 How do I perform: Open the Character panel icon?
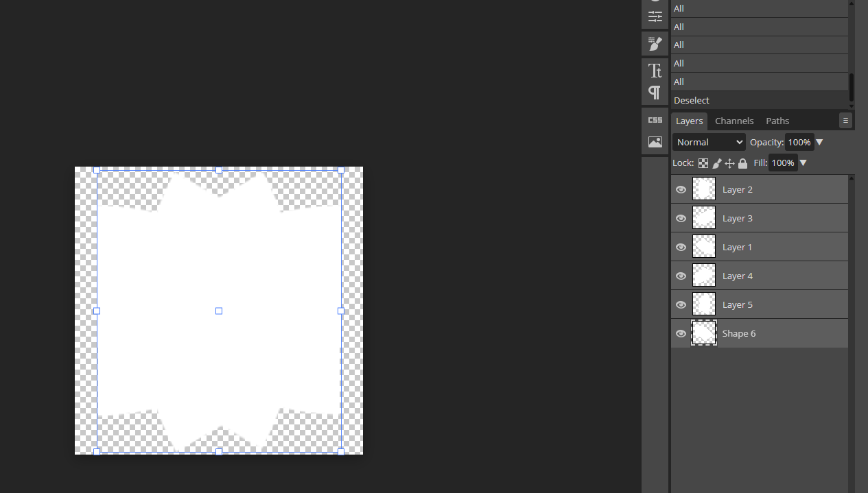pos(655,71)
